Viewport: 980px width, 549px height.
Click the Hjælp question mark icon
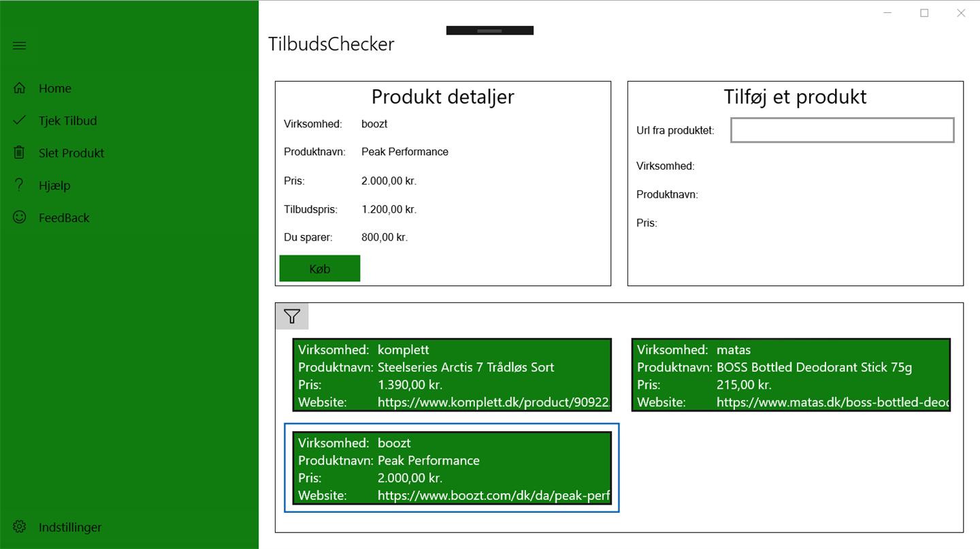point(19,185)
